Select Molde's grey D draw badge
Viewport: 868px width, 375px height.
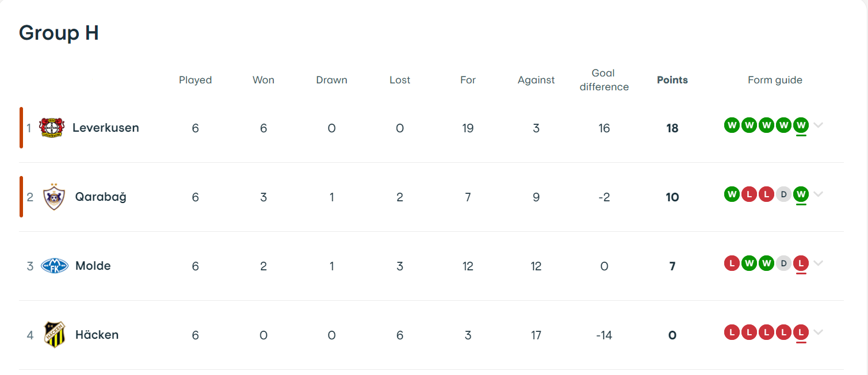coord(783,263)
